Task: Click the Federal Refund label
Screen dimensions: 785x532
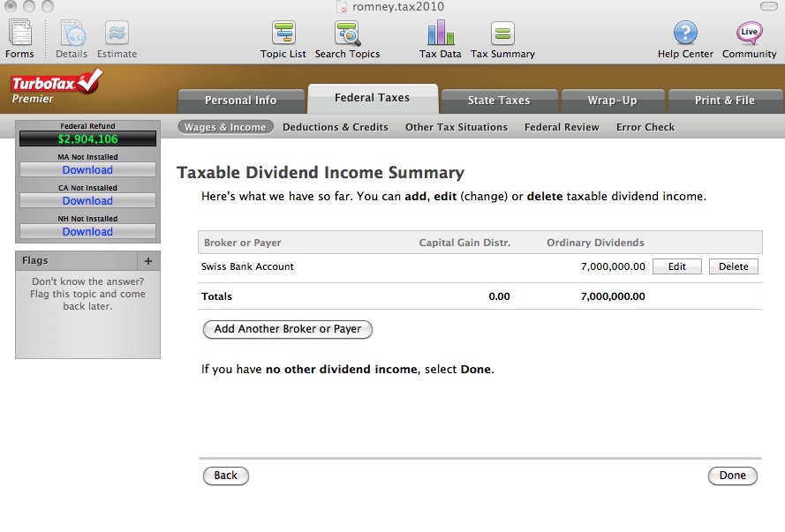Action: tap(87, 126)
